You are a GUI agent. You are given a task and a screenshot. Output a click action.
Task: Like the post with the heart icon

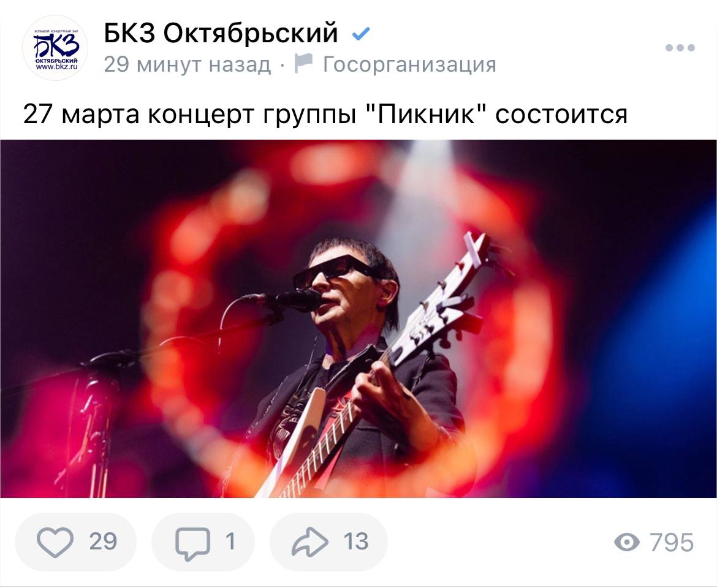pos(55,542)
